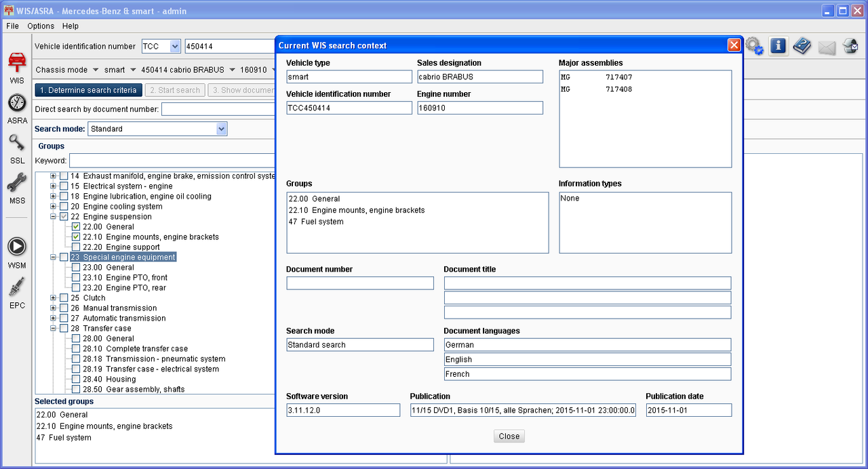
Task: Click the Groups Keyword input field
Action: point(172,161)
